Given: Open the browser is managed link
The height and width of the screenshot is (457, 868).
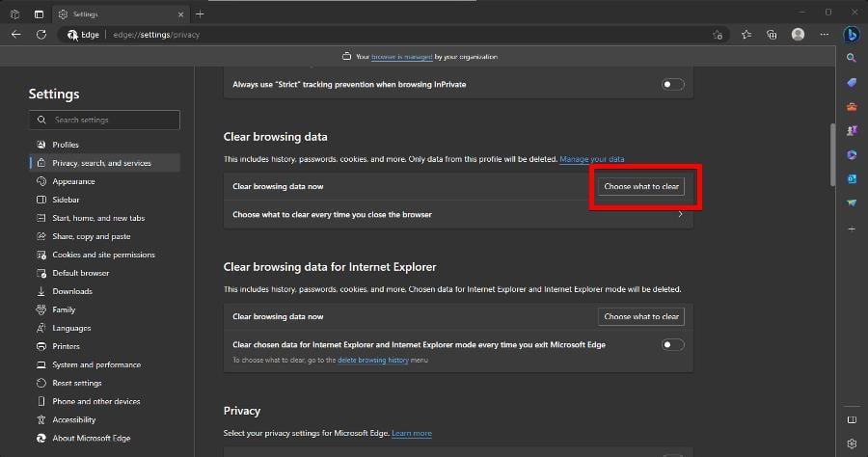Looking at the screenshot, I should [x=401, y=57].
